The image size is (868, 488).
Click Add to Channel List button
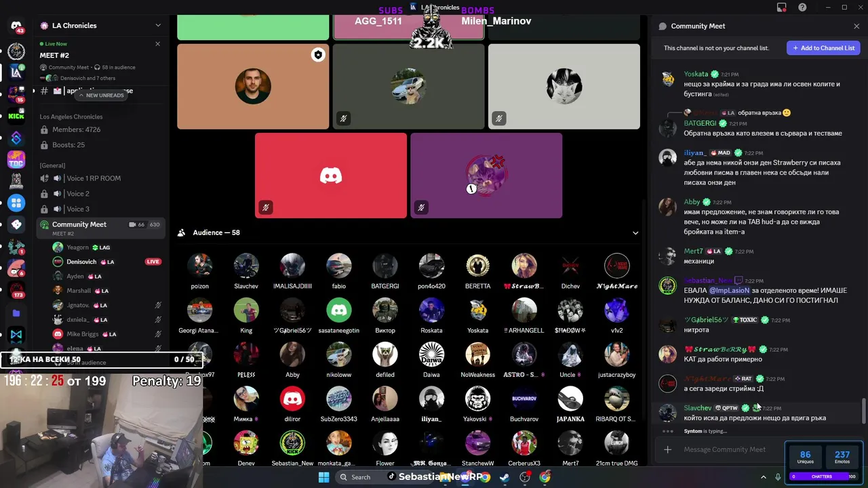[x=823, y=48]
